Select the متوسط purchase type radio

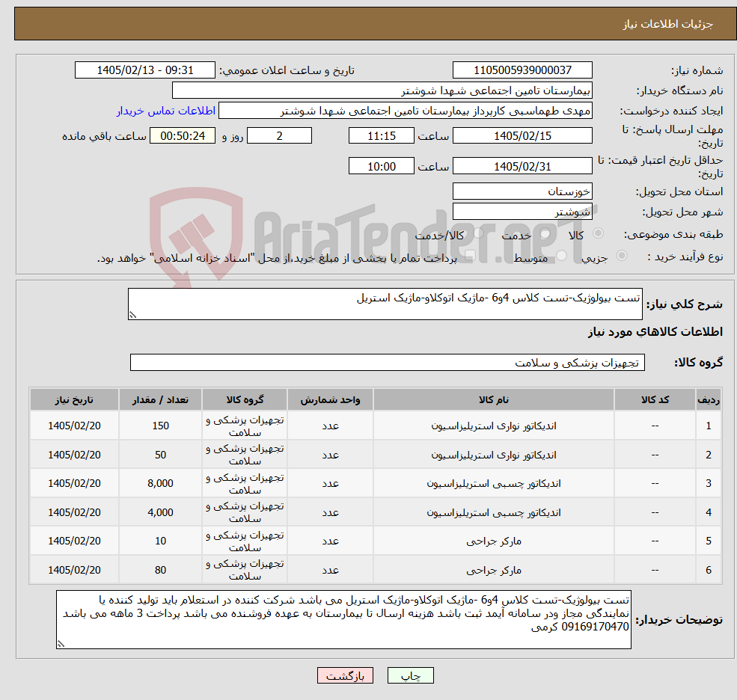coord(561,256)
